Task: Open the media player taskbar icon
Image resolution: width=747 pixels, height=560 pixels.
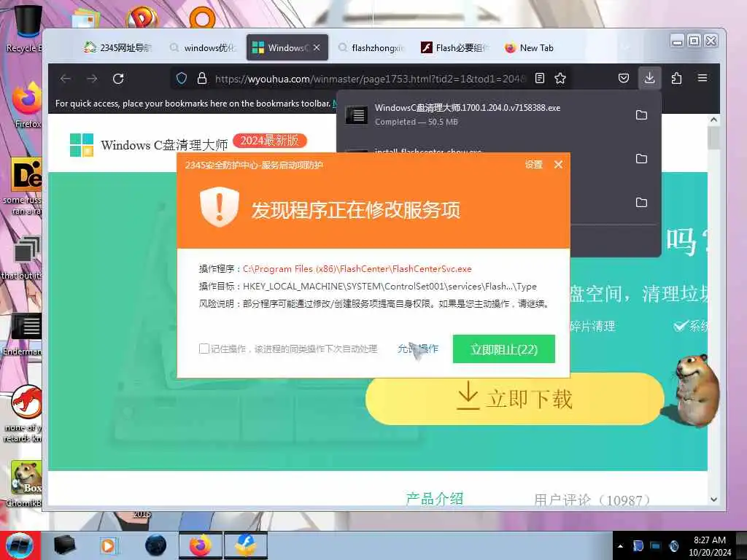Action: pyautogui.click(x=109, y=545)
